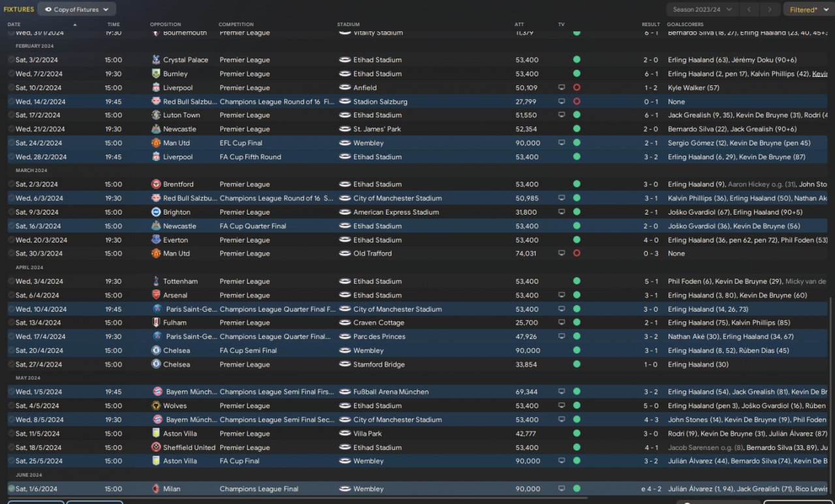Click the stadium icon beside Anfield
The width and height of the screenshot is (835, 504).
[345, 88]
